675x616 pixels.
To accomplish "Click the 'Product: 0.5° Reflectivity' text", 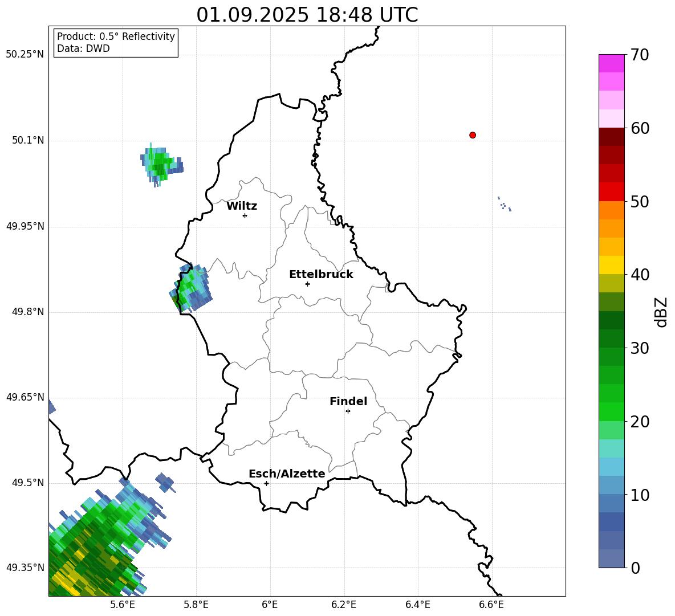I will pyautogui.click(x=116, y=36).
